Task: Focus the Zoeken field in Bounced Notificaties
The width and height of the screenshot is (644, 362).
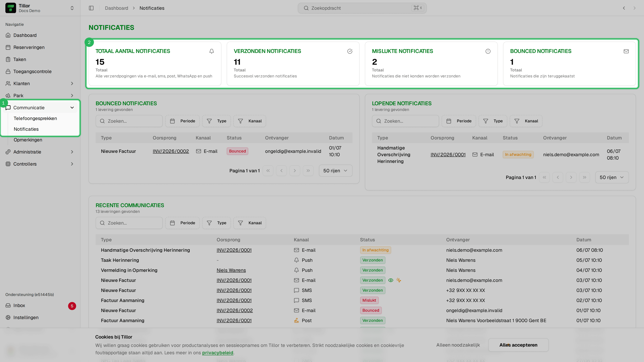Action: (129, 121)
